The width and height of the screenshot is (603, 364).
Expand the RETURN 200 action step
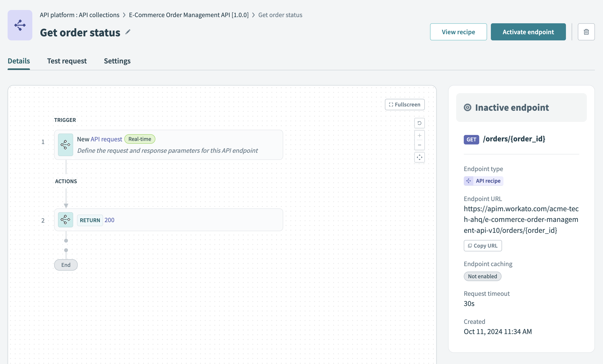[168, 220]
